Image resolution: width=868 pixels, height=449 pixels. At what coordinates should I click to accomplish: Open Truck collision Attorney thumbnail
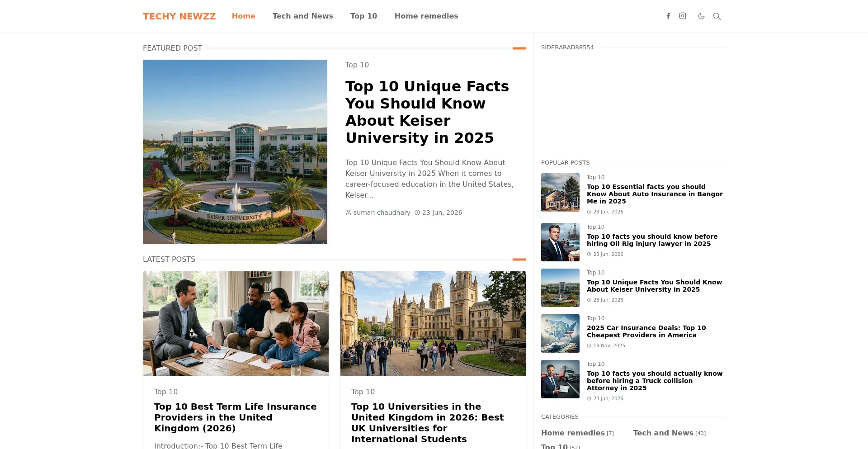click(560, 379)
